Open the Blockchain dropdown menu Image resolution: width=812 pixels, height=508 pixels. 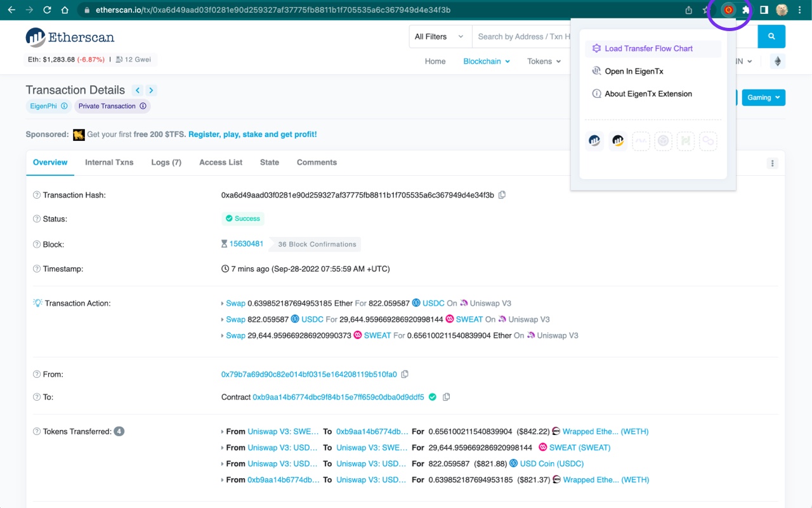point(486,62)
